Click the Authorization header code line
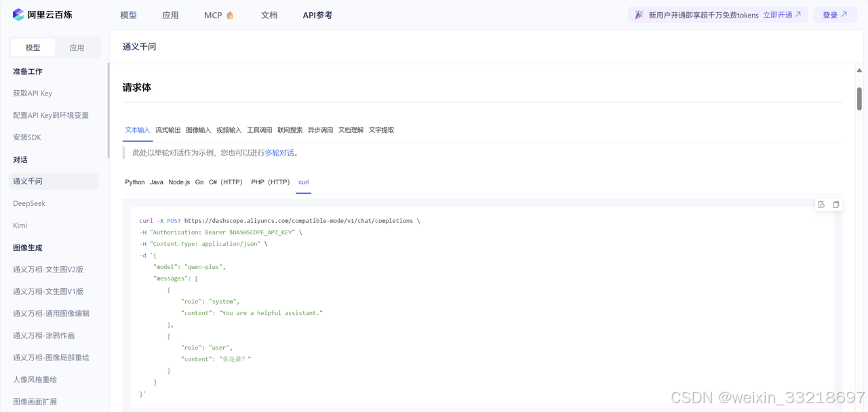This screenshot has height=412, width=868. (x=220, y=232)
